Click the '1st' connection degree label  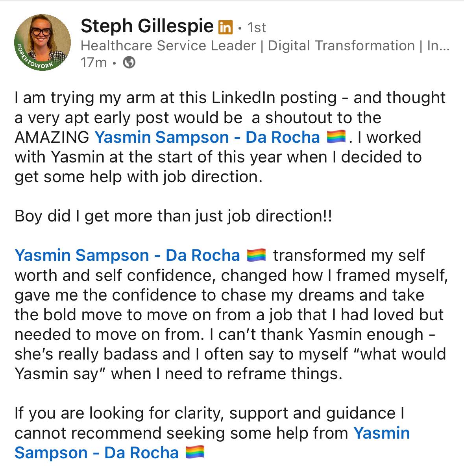257,28
